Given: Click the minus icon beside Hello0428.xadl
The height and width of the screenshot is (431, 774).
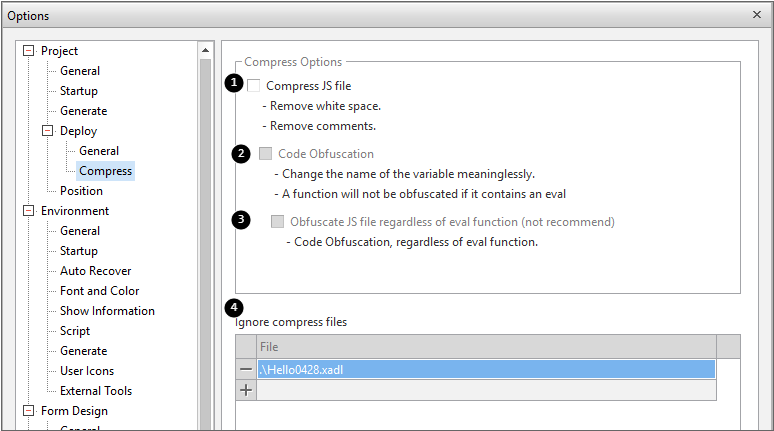Looking at the screenshot, I should [246, 369].
